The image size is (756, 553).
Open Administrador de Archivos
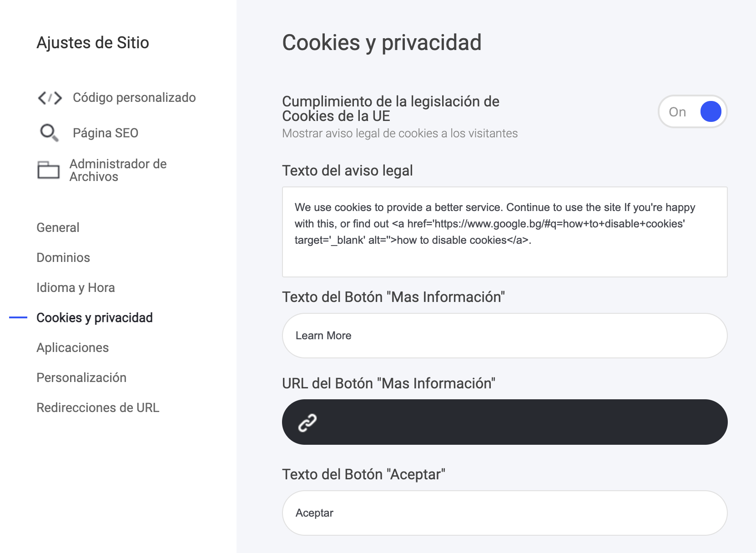(x=118, y=170)
